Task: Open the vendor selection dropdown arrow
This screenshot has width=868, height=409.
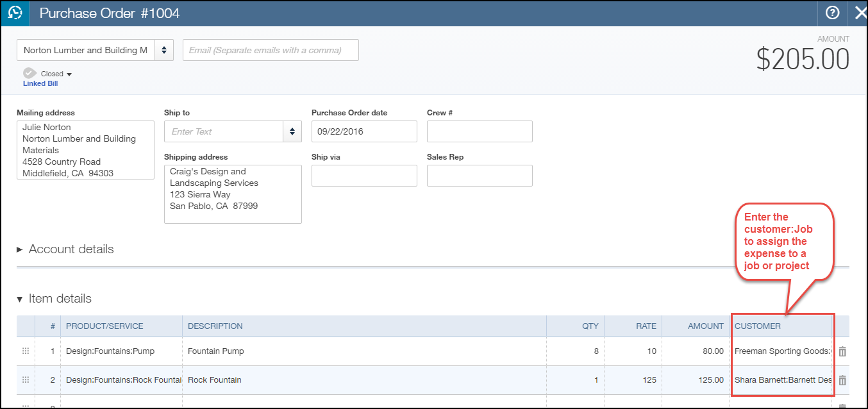Action: (164, 51)
